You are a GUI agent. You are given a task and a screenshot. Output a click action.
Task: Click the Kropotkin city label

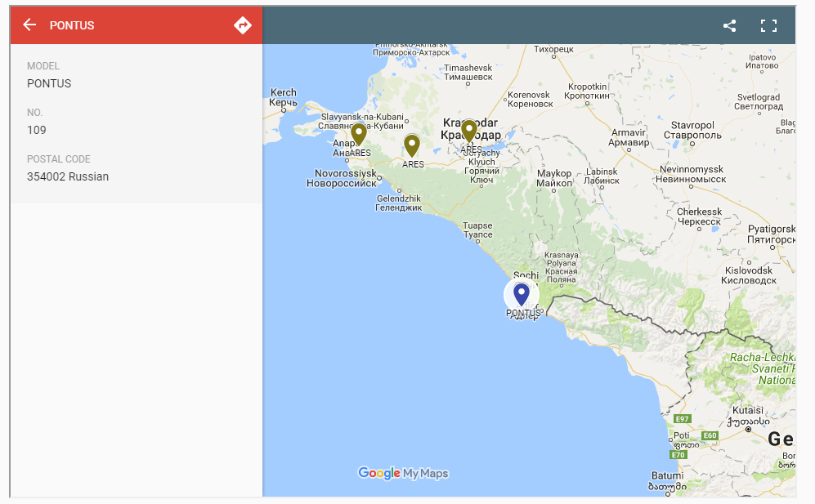point(588,91)
